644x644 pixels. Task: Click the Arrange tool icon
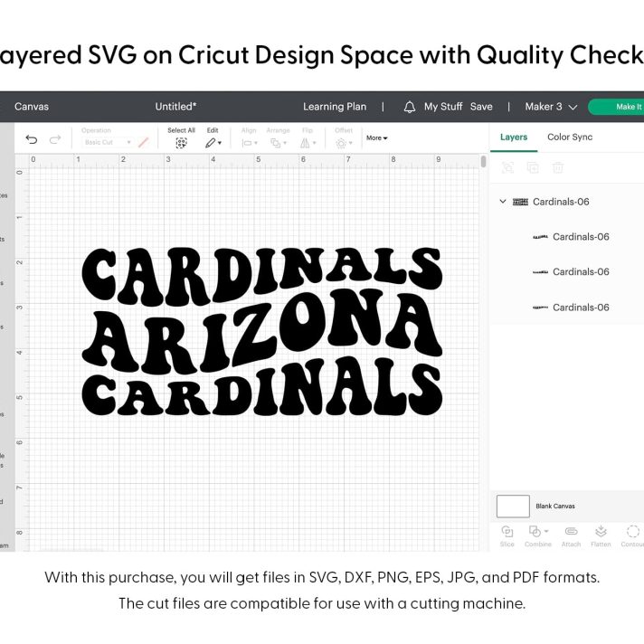(x=275, y=143)
